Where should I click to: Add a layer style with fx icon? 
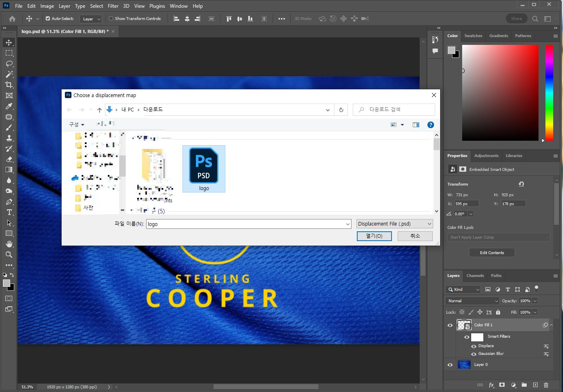point(492,385)
